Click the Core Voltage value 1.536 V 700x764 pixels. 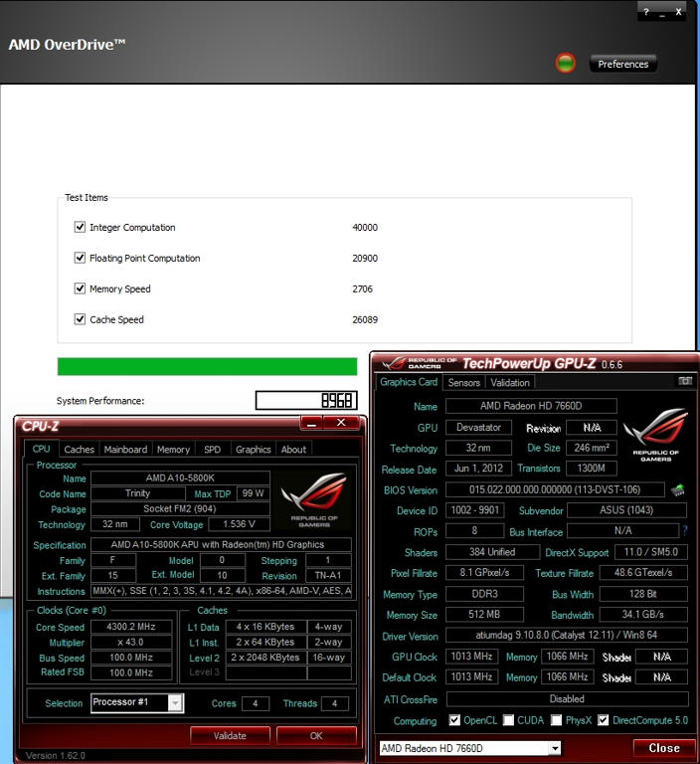239,524
